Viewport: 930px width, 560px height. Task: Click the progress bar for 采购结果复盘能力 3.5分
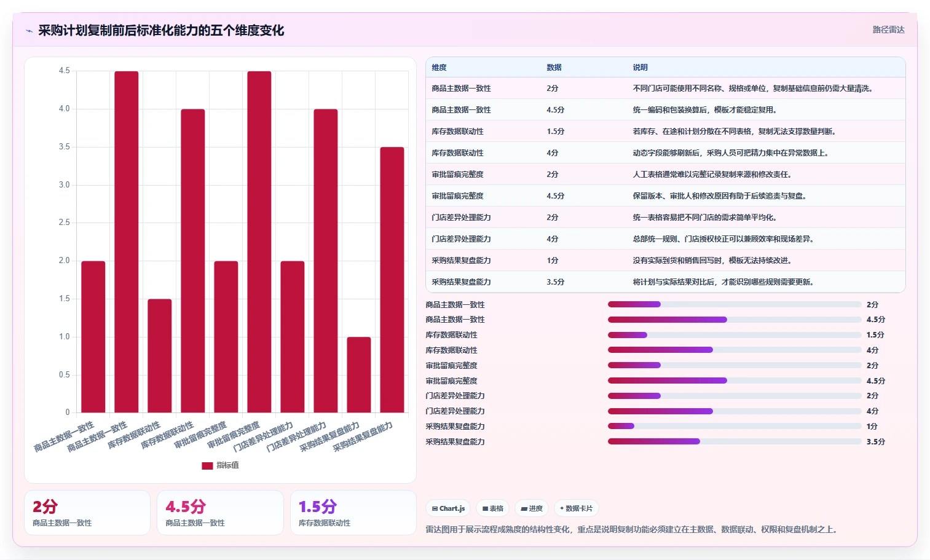[735, 441]
